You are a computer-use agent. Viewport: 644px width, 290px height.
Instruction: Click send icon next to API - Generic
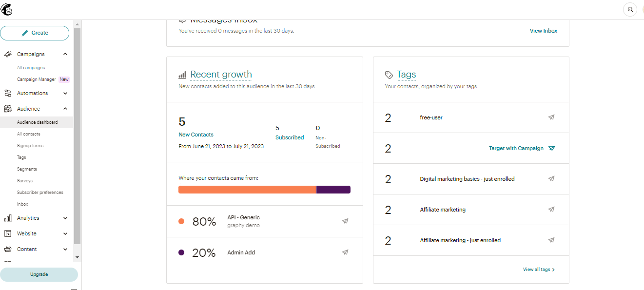pyautogui.click(x=345, y=221)
